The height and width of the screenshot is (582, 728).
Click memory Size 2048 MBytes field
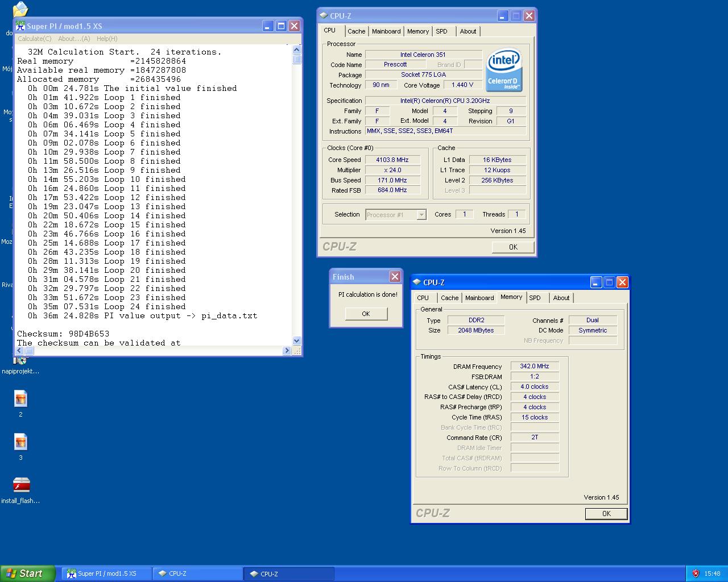click(x=476, y=330)
